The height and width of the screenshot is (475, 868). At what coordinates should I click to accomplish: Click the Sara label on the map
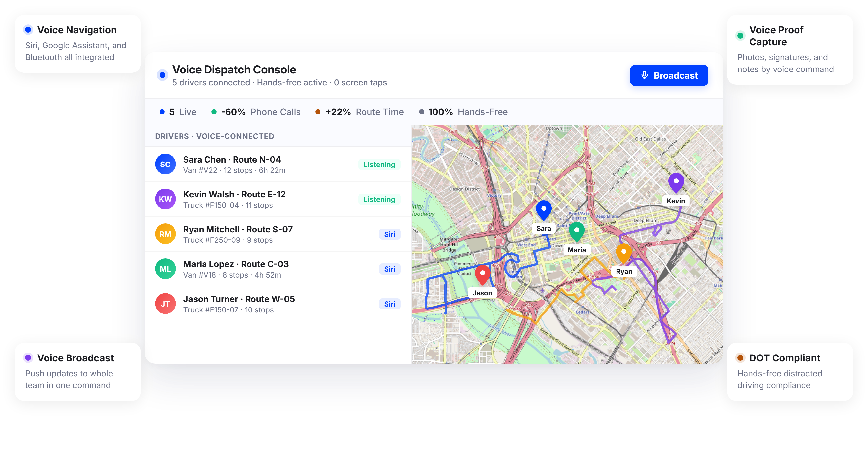tap(544, 229)
